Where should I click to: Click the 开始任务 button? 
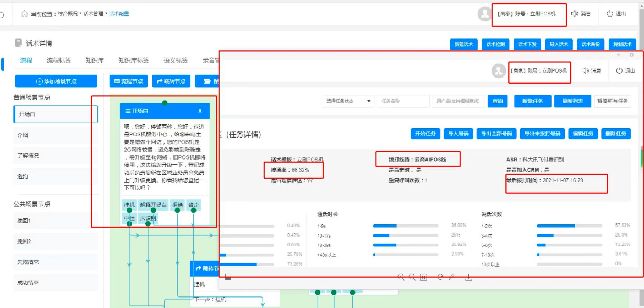425,134
